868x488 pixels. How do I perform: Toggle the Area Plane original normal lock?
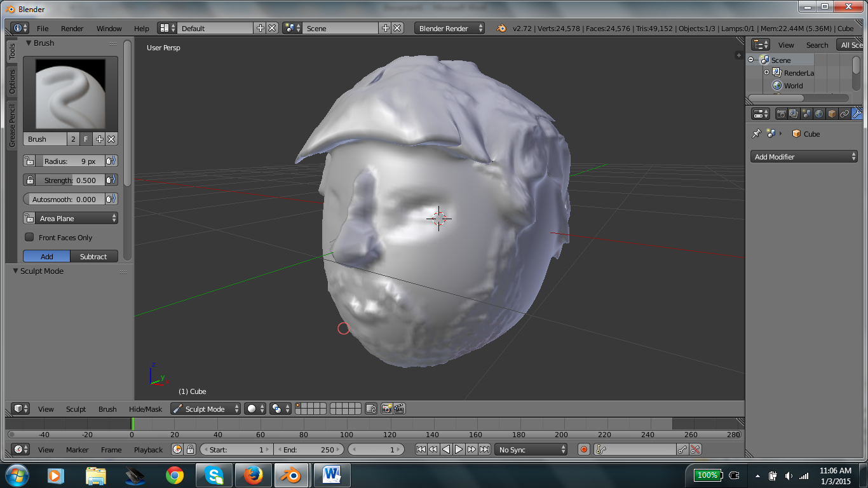tap(29, 219)
